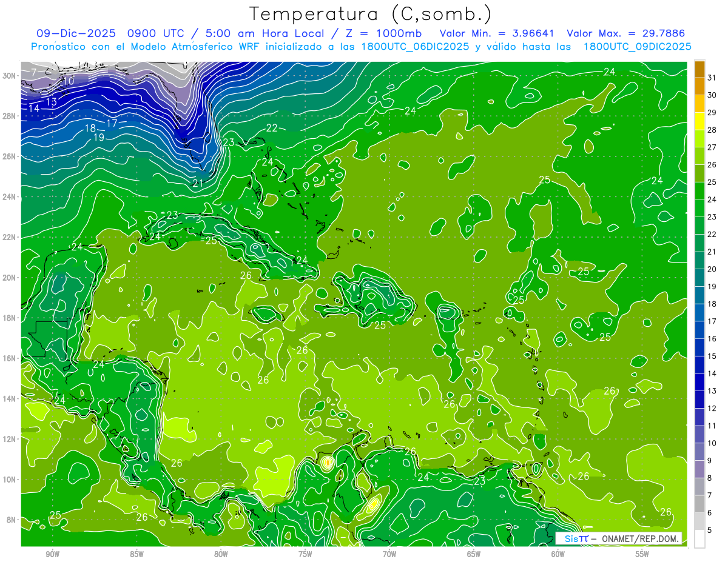Viewport: 728px width, 562px height.
Task: Pick the gray legend swatch between 6 and 7
Action: click(699, 504)
